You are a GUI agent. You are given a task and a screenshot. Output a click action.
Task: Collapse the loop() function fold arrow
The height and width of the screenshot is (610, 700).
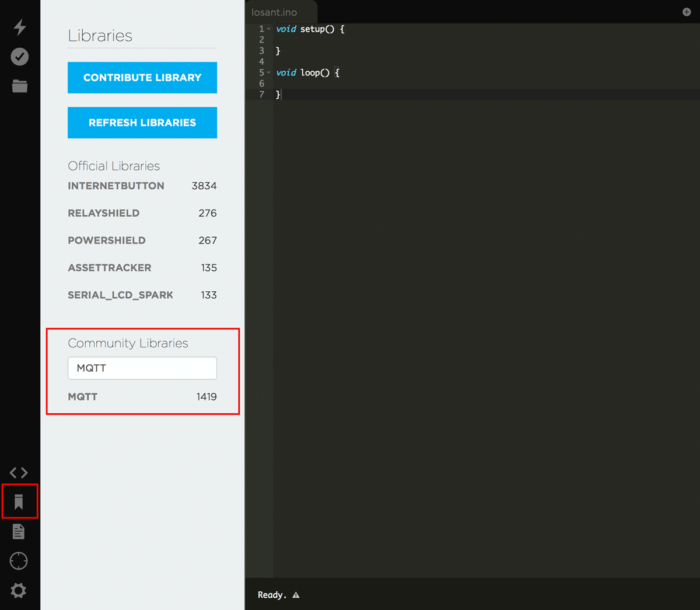pos(269,73)
